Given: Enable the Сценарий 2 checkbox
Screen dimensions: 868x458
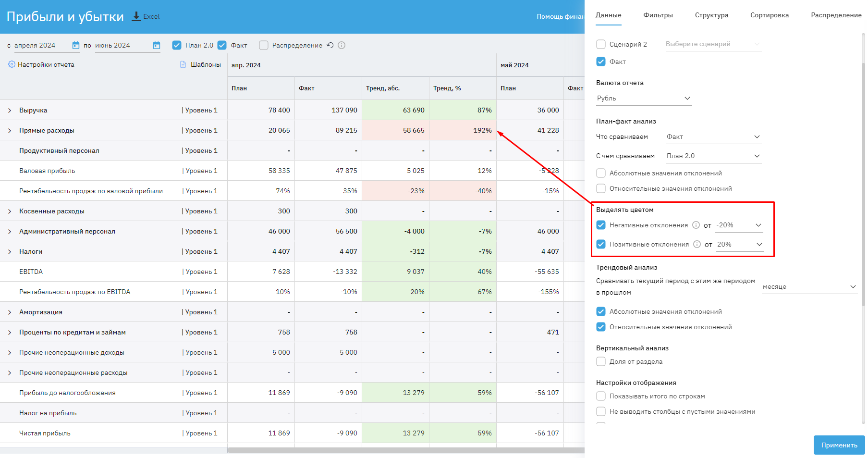Looking at the screenshot, I should coord(601,44).
